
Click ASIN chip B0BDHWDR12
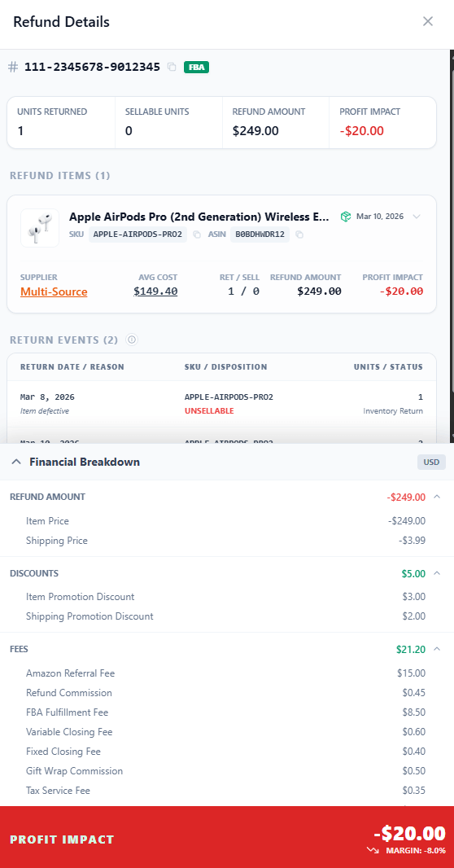tap(260, 235)
